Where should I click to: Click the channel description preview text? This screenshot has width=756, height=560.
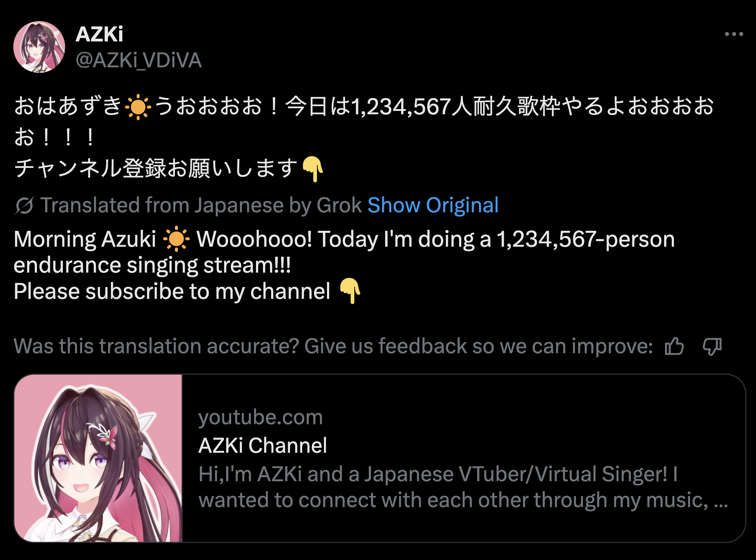[463, 487]
